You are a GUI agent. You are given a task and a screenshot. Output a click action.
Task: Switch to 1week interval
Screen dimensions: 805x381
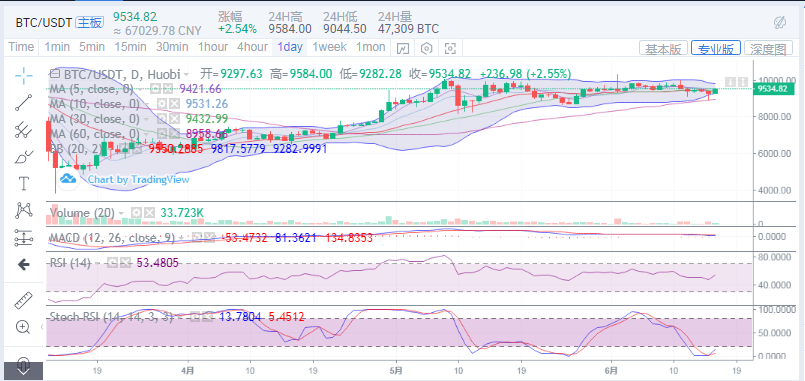(x=330, y=47)
